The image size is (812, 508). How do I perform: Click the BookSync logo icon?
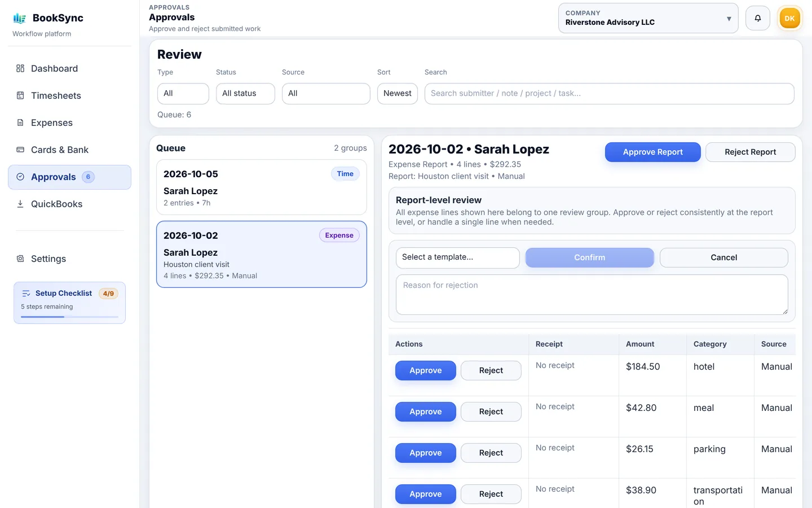tap(20, 18)
